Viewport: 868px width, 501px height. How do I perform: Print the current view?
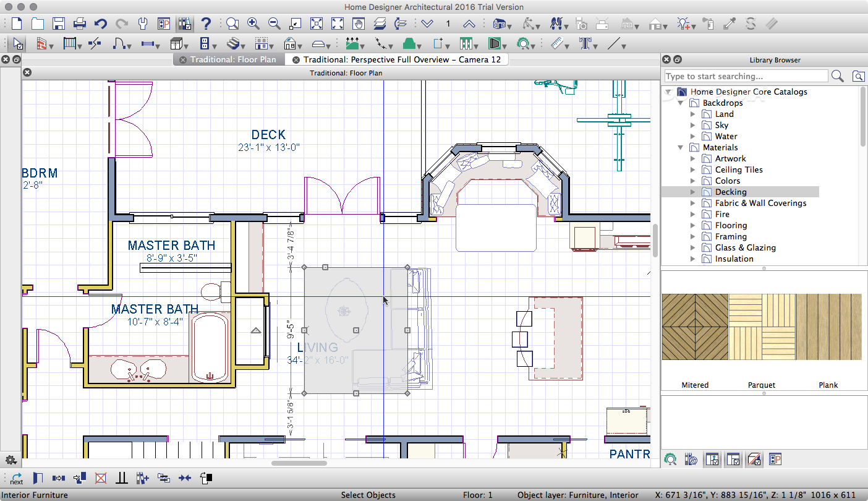80,24
